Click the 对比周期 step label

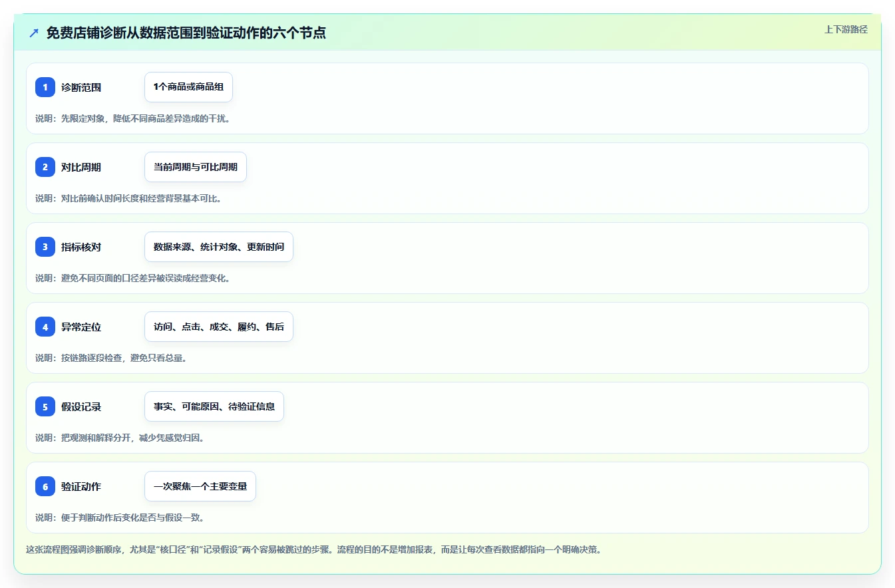(x=81, y=167)
